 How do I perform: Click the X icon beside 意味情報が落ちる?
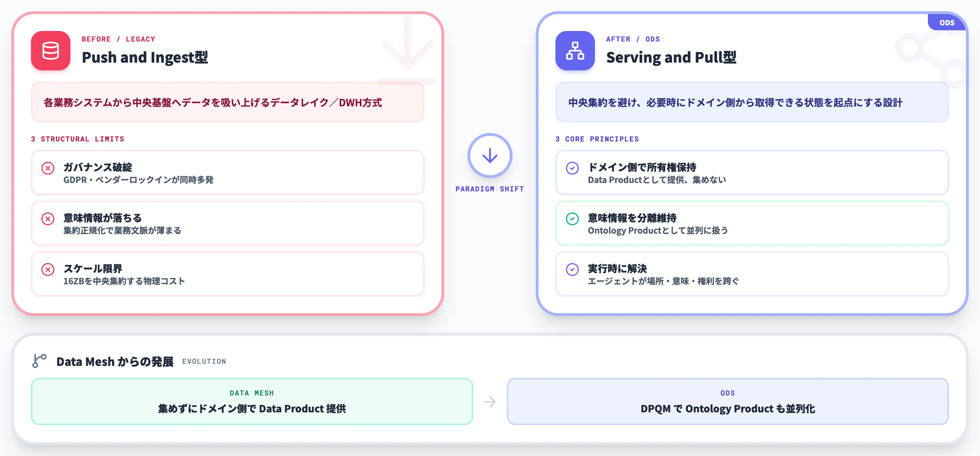[48, 219]
